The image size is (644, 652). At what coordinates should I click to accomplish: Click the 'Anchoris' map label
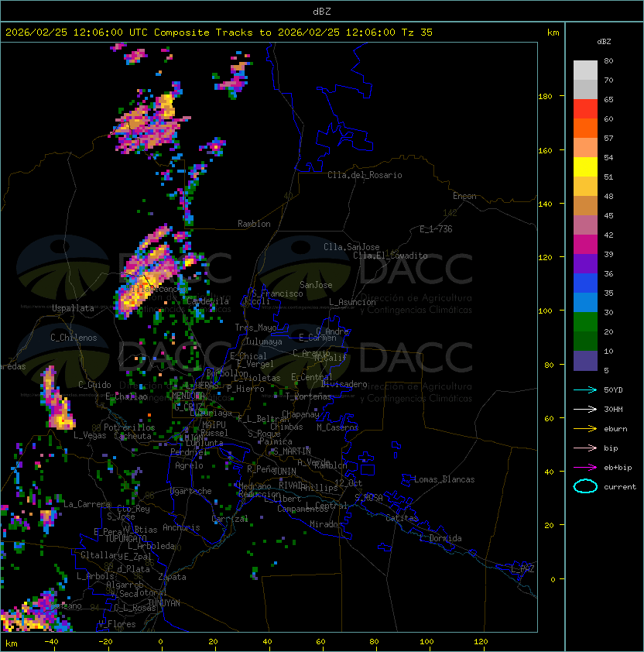pos(181,527)
